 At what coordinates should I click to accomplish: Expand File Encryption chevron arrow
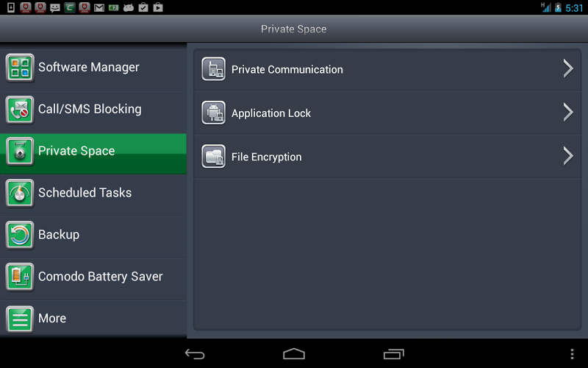pyautogui.click(x=568, y=156)
